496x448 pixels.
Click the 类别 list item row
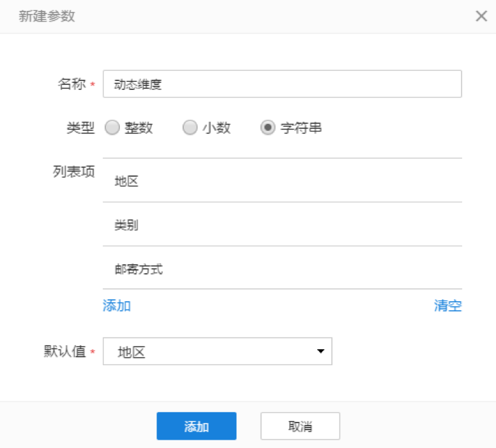pyautogui.click(x=282, y=224)
